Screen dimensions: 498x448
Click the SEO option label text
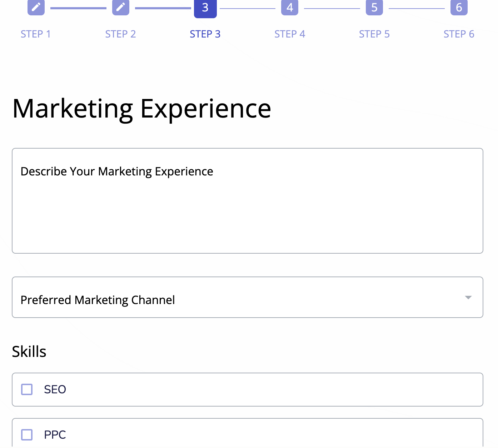pos(55,389)
